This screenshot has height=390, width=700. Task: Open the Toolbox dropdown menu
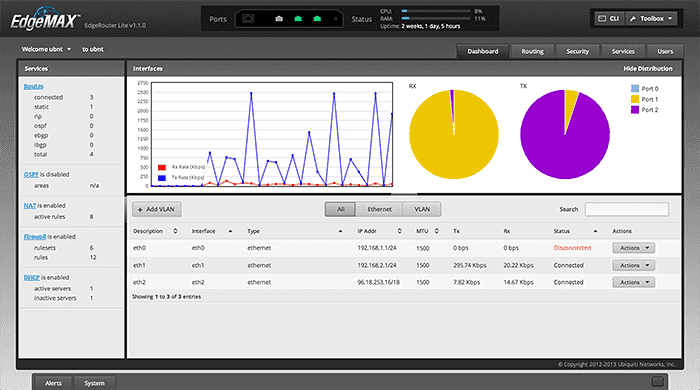[651, 19]
